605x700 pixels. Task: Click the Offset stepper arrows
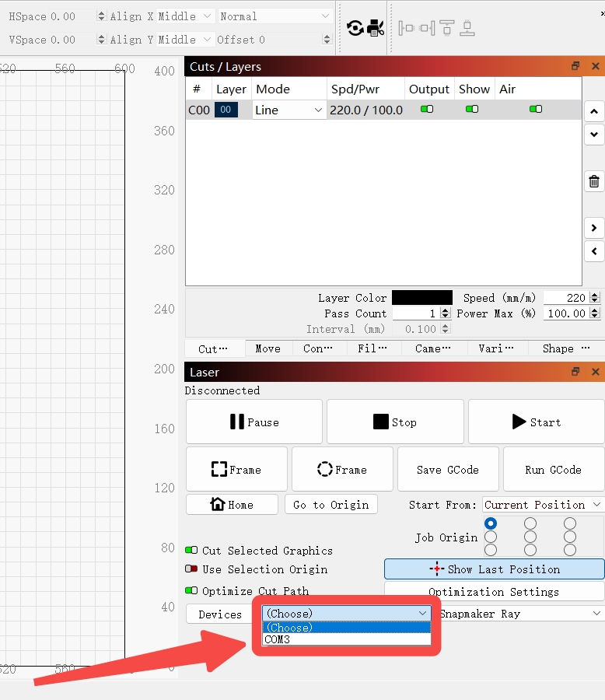[x=327, y=40]
